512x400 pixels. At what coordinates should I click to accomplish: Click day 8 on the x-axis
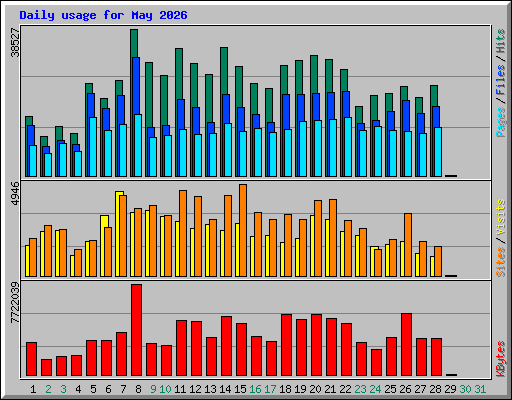pos(138,389)
